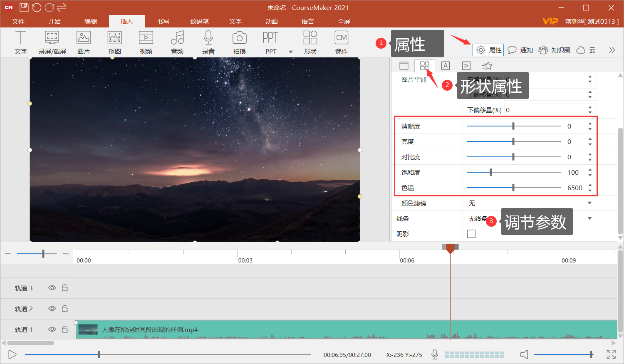Switch to the 开始 ribbon tab
The width and height of the screenshot is (624, 364).
click(54, 21)
